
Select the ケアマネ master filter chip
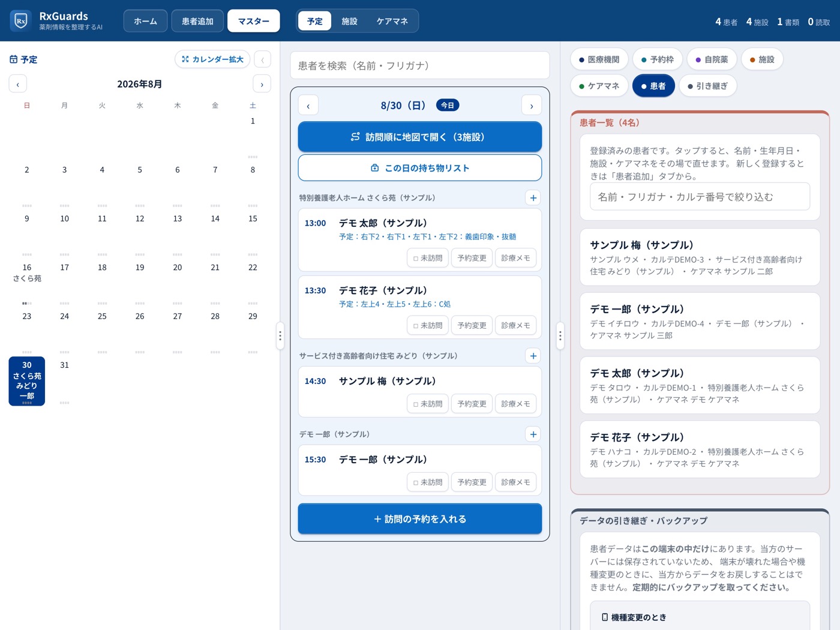click(599, 86)
